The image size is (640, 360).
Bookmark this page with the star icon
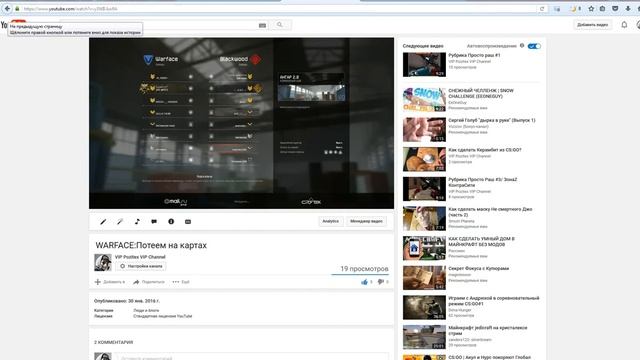coord(591,9)
